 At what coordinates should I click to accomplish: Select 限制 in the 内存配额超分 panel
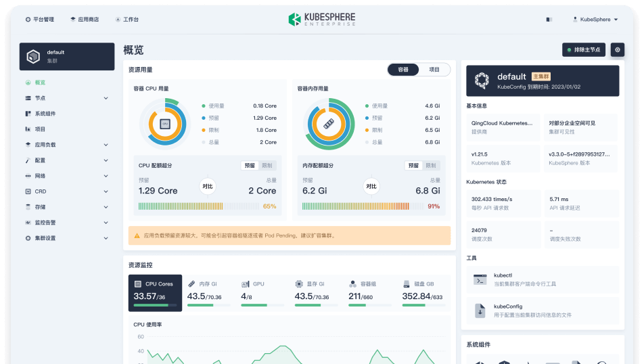(430, 166)
